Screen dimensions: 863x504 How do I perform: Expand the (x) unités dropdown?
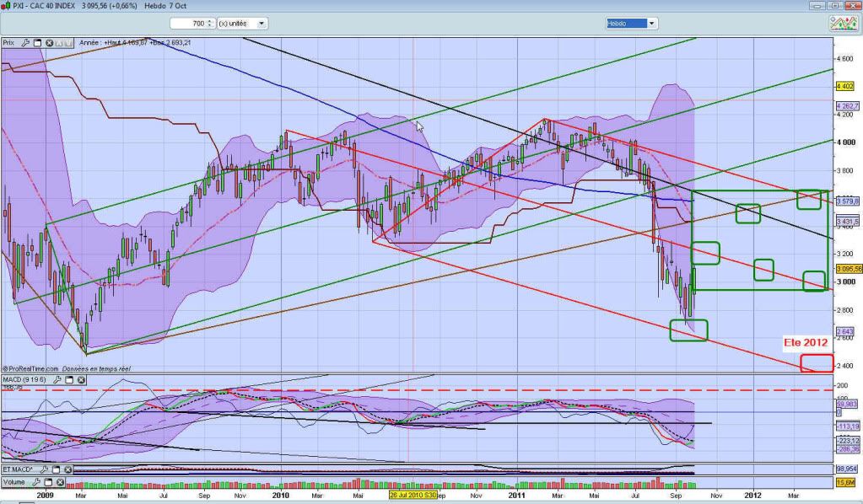(261, 24)
